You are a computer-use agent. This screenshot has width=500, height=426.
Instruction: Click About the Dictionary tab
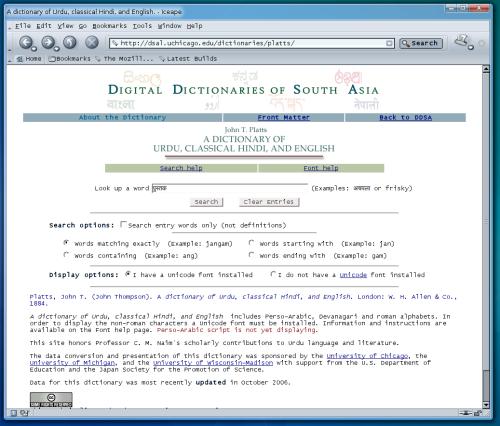click(122, 117)
